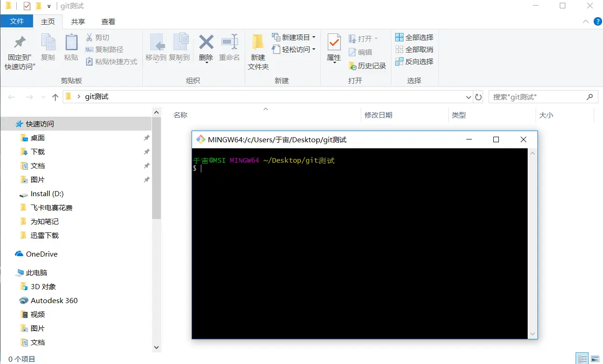This screenshot has width=603, height=364.
Task: Click the Move to icon
Action: pos(157,42)
